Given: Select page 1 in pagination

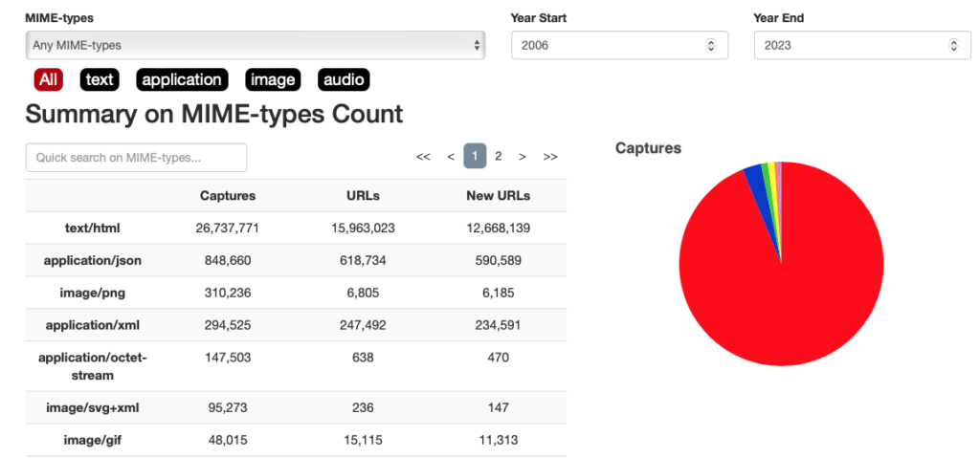Looking at the screenshot, I should [475, 156].
